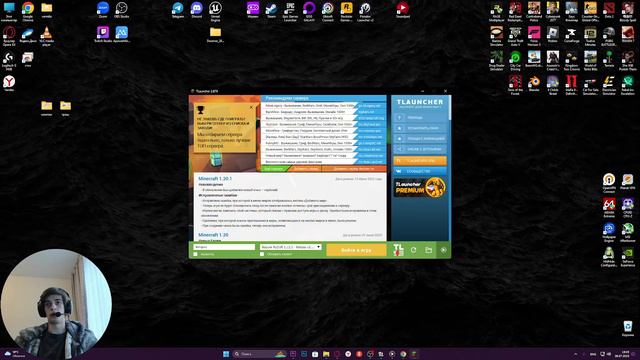Select Grand Theft Auto V icon
This screenshot has width=640, height=360.
pos(515,36)
